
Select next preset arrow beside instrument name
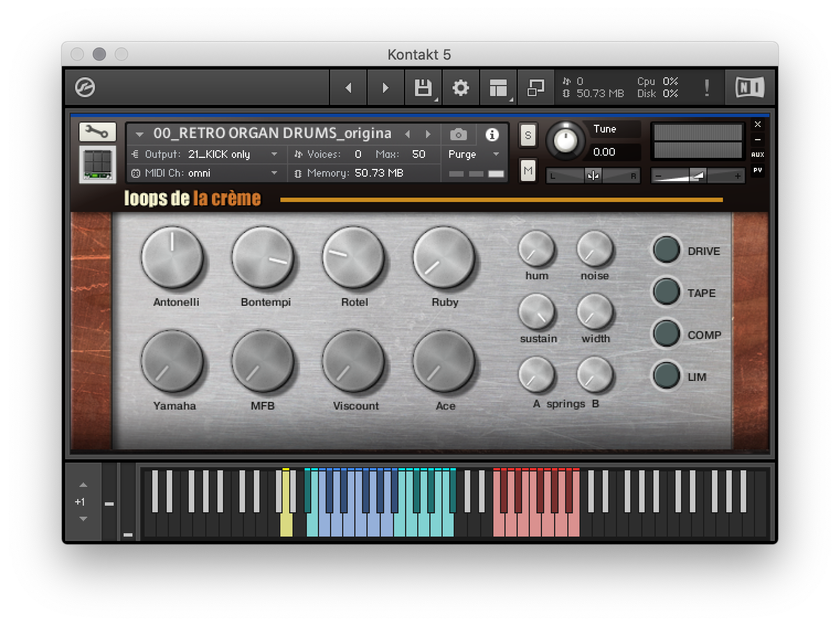[x=428, y=134]
